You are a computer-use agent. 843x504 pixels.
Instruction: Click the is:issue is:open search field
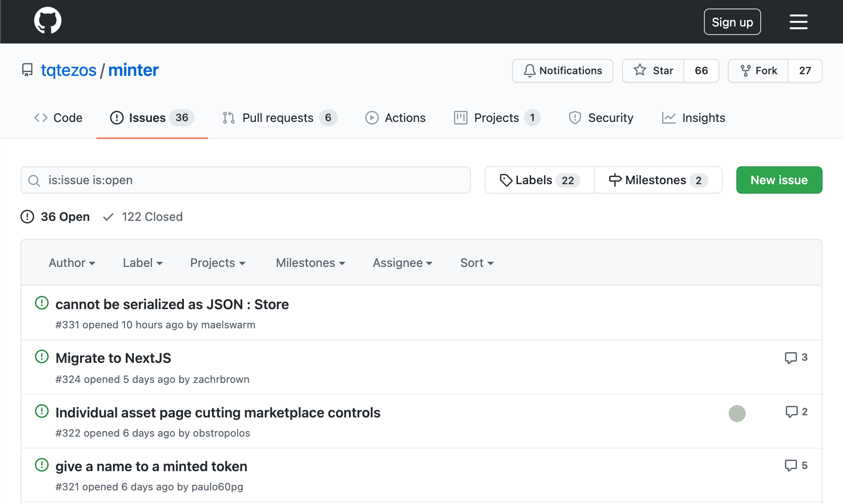[x=245, y=180]
